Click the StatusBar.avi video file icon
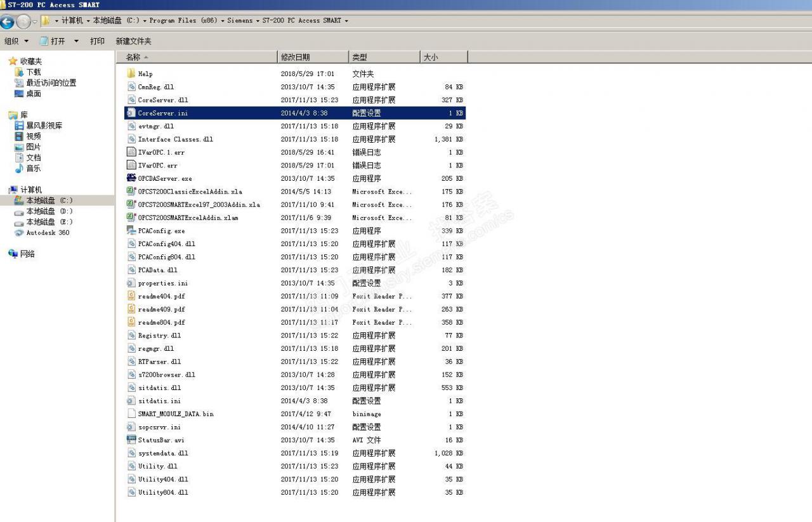 pyautogui.click(x=131, y=440)
